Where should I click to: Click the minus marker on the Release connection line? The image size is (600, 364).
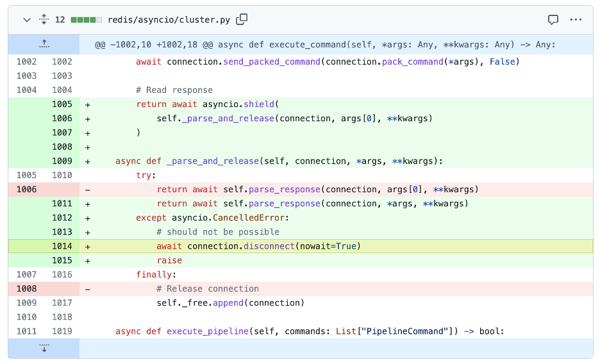(x=88, y=289)
